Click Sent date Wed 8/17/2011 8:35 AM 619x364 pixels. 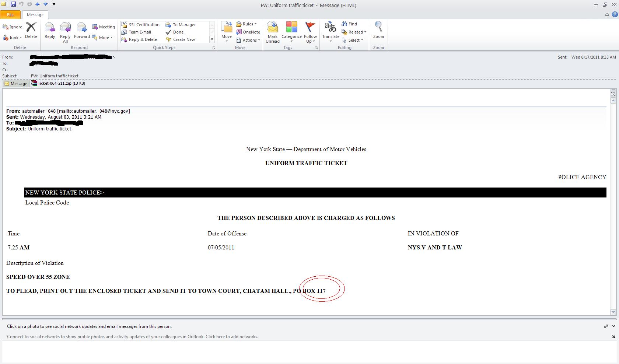(x=594, y=57)
